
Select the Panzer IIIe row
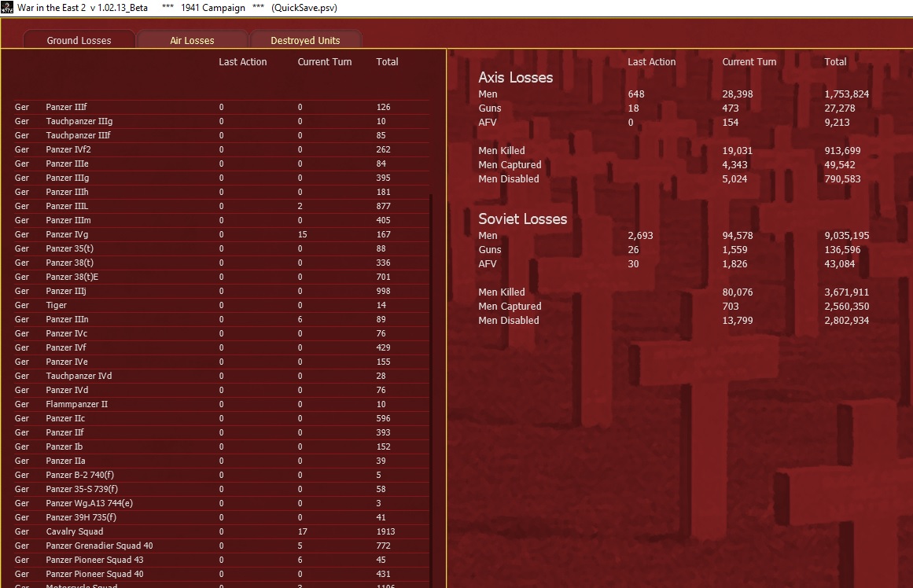click(222, 164)
